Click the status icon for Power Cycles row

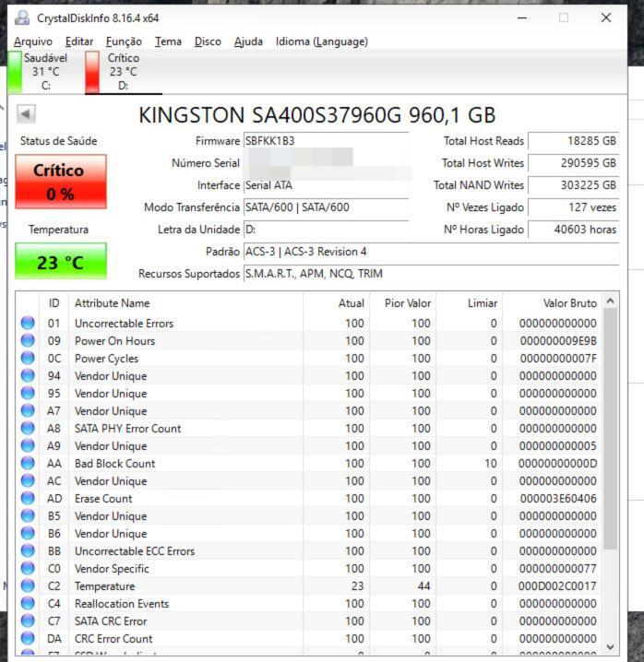[x=28, y=358]
